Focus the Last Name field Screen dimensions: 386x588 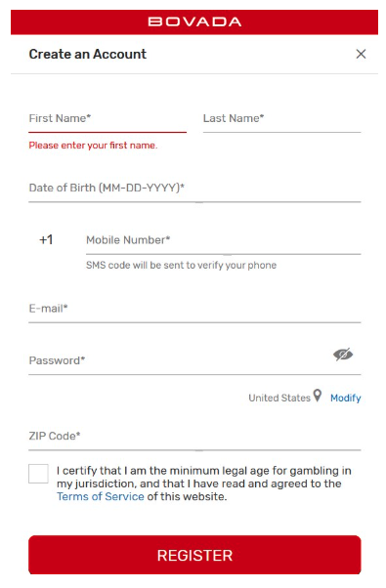coord(281,119)
